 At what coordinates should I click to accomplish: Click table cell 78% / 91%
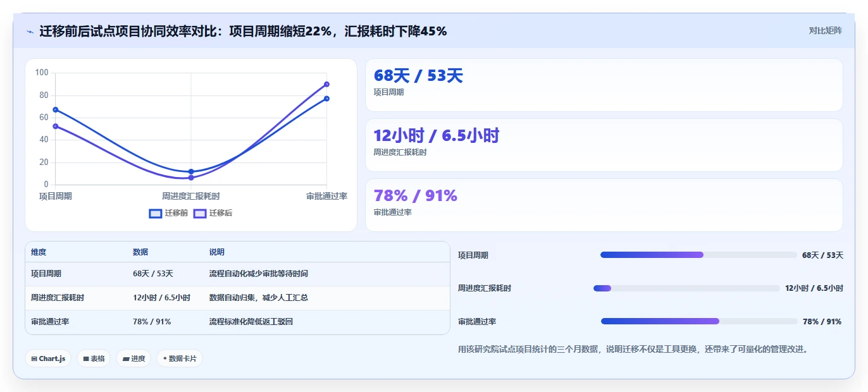tap(152, 322)
